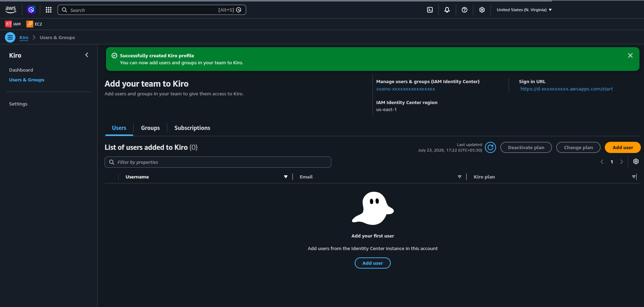Viewport: 644px width, 307px height.
Task: Go to next page of users
Action: pos(622,162)
